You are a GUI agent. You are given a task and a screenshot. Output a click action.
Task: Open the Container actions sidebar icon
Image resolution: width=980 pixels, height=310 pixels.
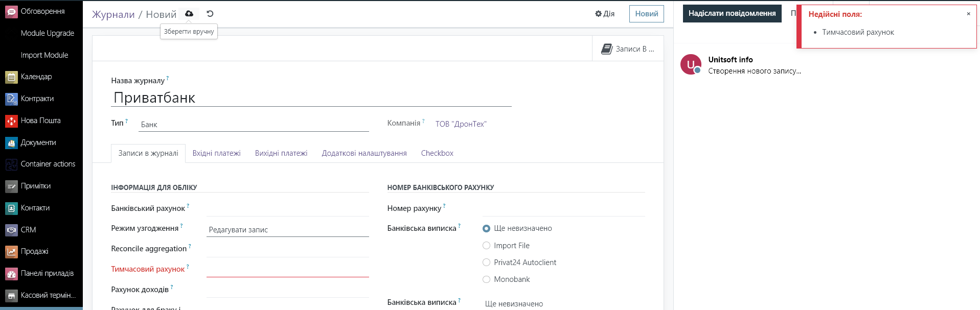11,164
